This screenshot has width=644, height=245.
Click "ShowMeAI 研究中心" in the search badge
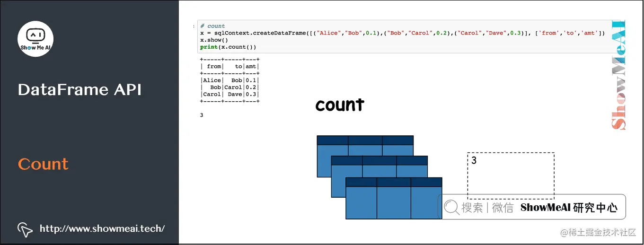[x=569, y=208]
